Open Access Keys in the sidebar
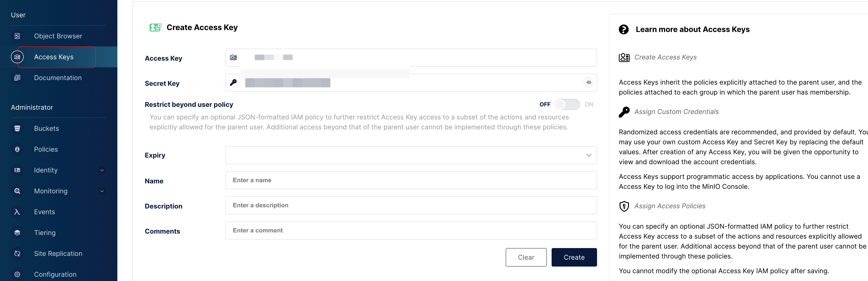The height and width of the screenshot is (281, 868). coord(54,57)
